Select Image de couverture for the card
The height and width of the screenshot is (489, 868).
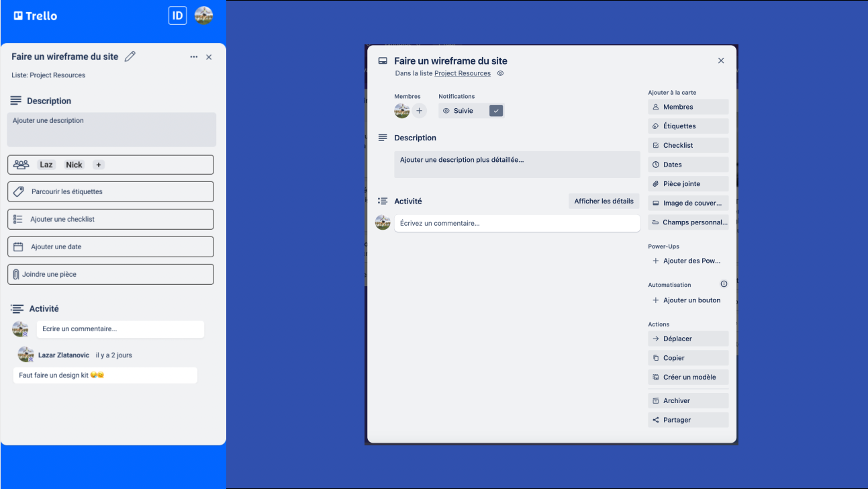pyautogui.click(x=687, y=203)
